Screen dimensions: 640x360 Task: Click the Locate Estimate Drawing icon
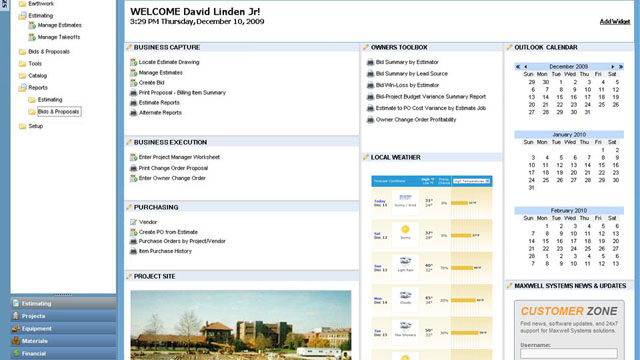click(x=133, y=62)
